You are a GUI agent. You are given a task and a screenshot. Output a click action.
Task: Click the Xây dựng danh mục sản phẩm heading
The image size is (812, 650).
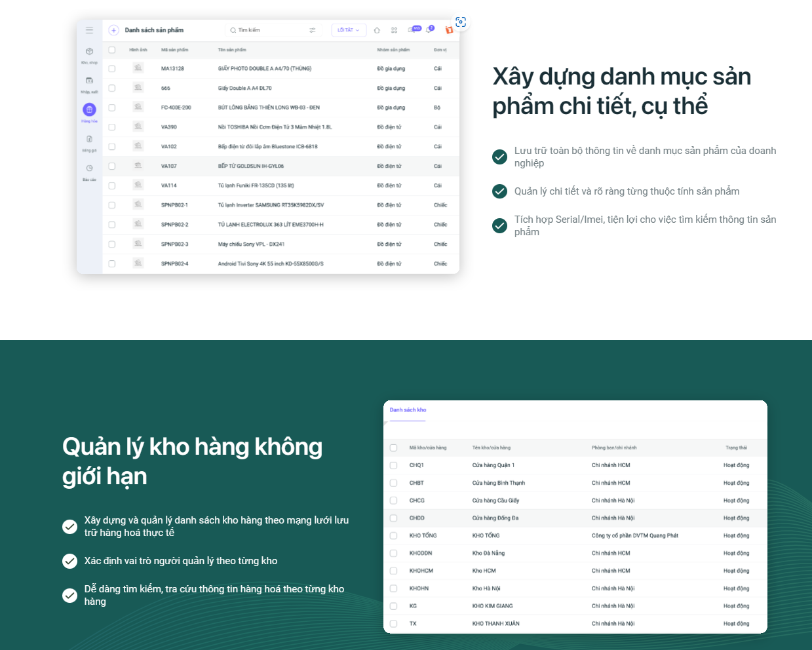point(622,91)
